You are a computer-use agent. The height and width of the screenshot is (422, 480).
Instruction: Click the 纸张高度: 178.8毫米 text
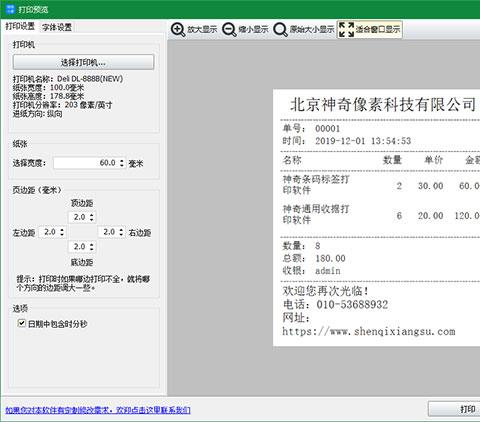tap(48, 96)
